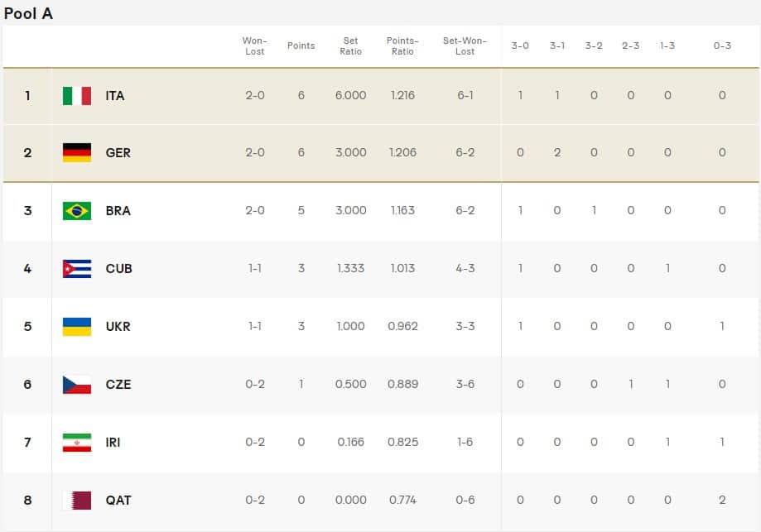Click the Won-Lost column header
This screenshot has width=761, height=532.
[x=255, y=46]
